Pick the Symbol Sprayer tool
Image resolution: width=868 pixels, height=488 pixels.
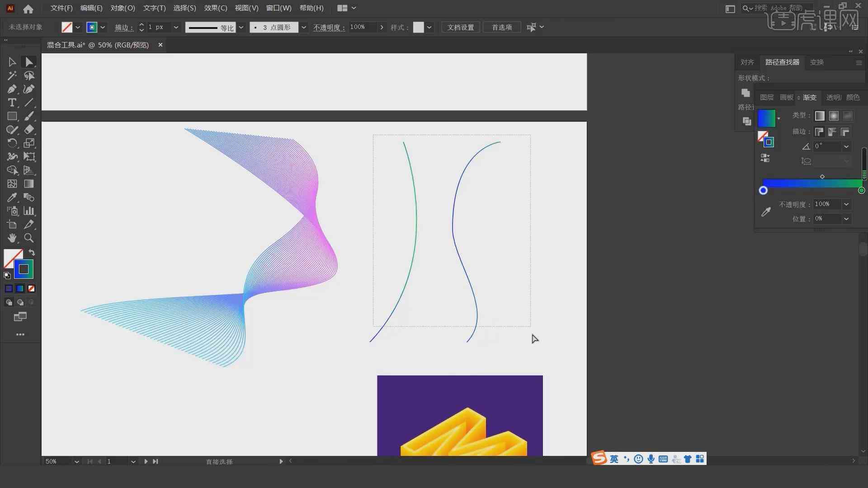tap(12, 211)
